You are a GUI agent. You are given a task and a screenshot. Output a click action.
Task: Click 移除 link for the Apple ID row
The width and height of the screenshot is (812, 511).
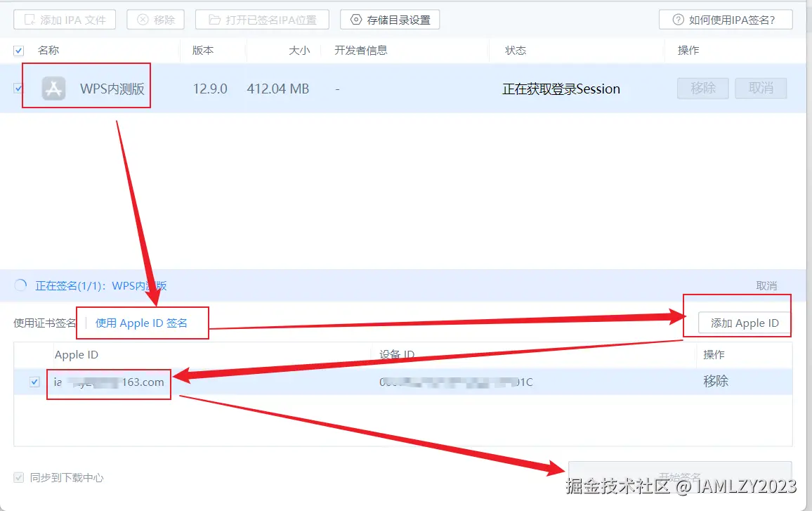coord(716,382)
